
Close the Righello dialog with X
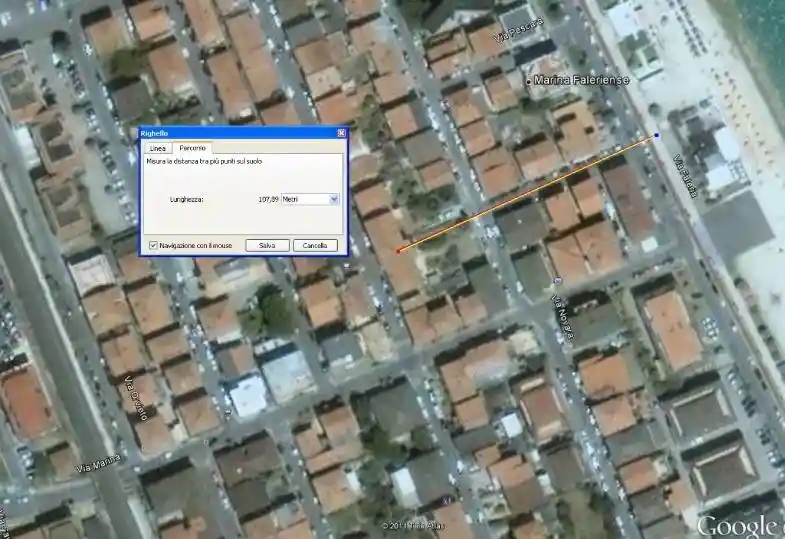pyautogui.click(x=340, y=133)
